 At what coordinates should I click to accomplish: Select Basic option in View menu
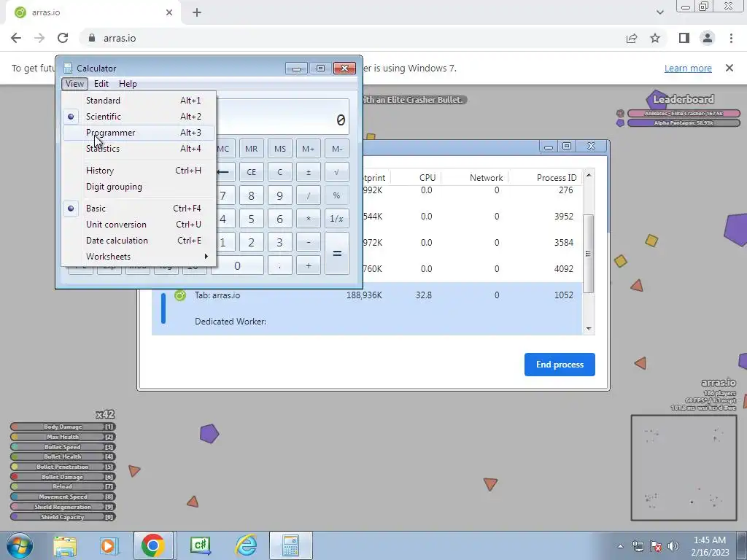pyautogui.click(x=138, y=209)
